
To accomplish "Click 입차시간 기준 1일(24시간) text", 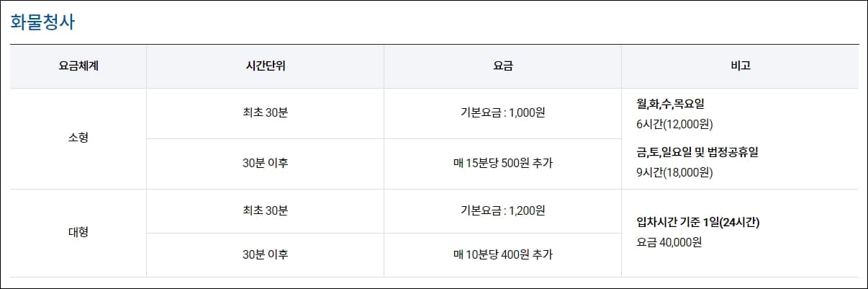I will pos(698,222).
